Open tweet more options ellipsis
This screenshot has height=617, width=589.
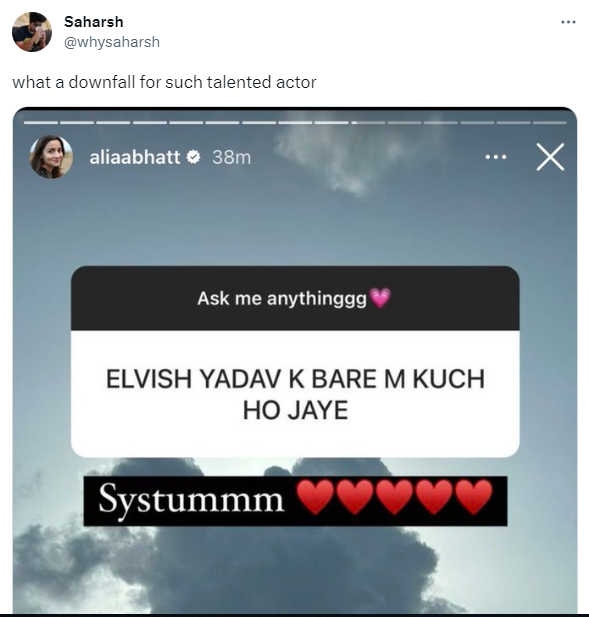point(568,22)
